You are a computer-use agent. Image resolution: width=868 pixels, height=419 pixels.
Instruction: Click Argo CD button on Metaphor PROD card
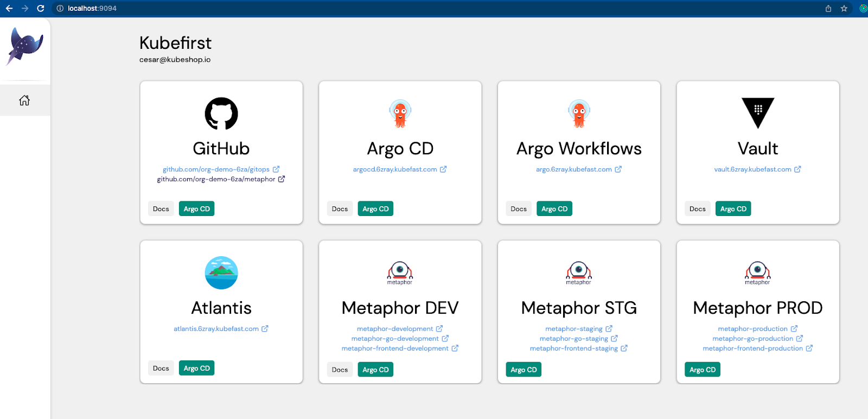click(x=703, y=370)
